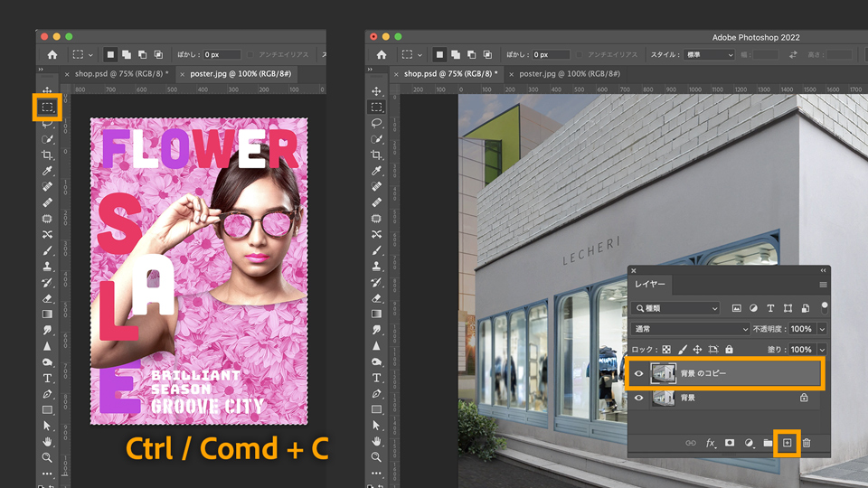Open Layers panel hamburger menu
The height and width of the screenshot is (488, 868).
pos(823,285)
